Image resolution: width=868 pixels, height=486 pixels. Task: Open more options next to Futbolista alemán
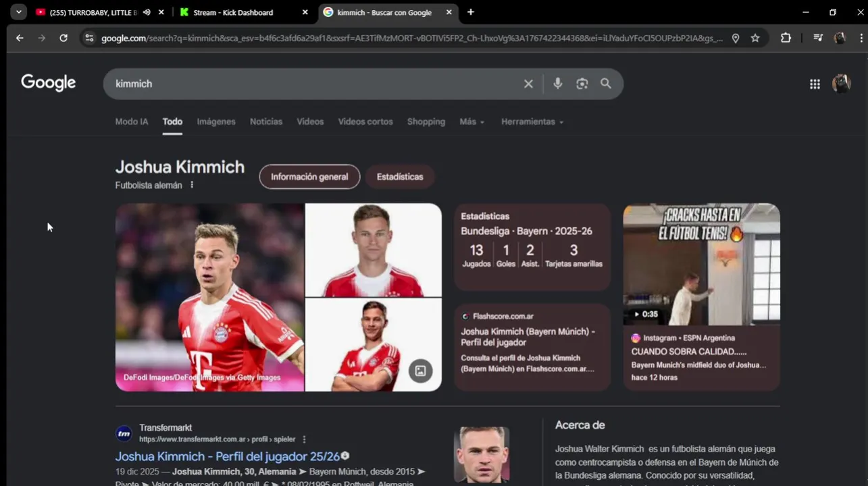(x=192, y=185)
